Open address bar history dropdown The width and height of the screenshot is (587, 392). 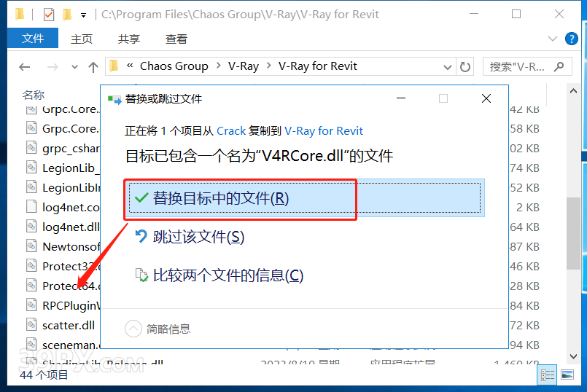(x=448, y=67)
